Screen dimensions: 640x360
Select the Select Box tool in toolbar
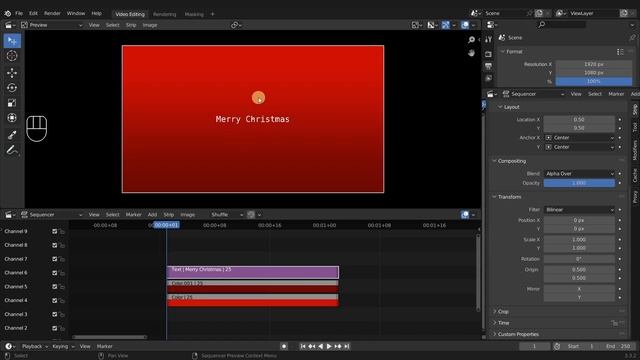tap(12, 41)
